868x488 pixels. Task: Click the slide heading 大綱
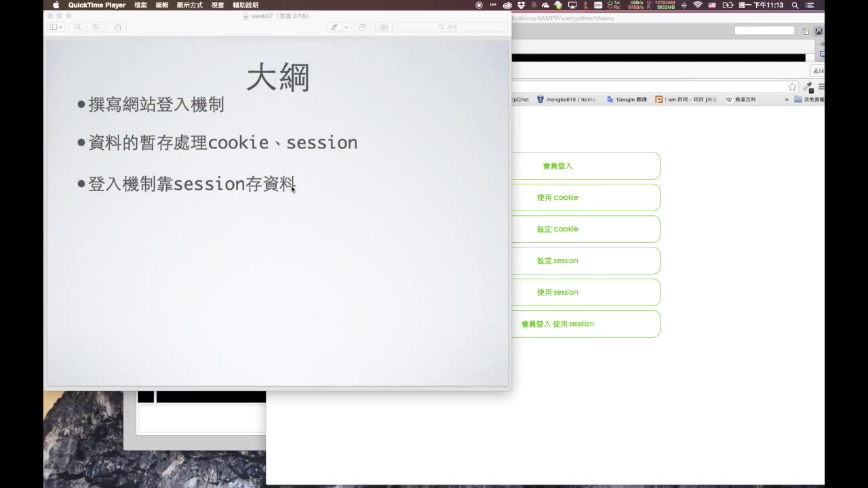click(x=278, y=77)
